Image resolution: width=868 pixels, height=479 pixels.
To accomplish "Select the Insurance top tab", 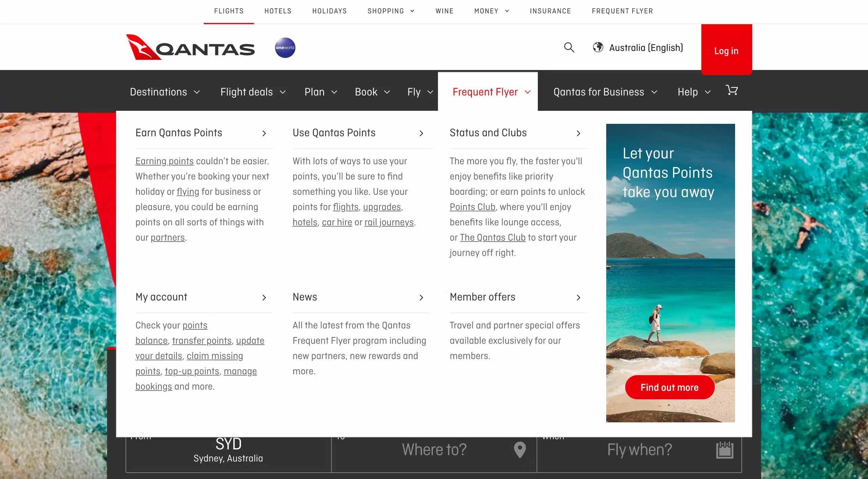I will tap(550, 11).
